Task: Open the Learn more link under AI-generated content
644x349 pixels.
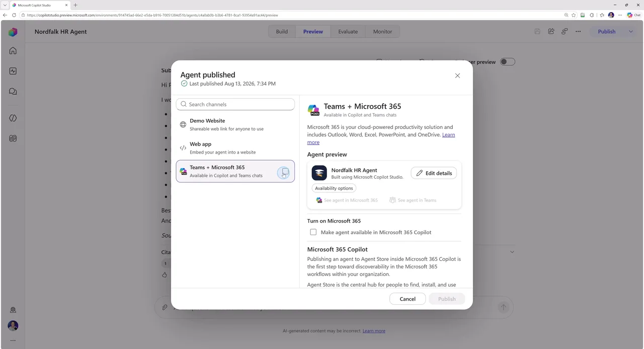Action: pos(374,331)
